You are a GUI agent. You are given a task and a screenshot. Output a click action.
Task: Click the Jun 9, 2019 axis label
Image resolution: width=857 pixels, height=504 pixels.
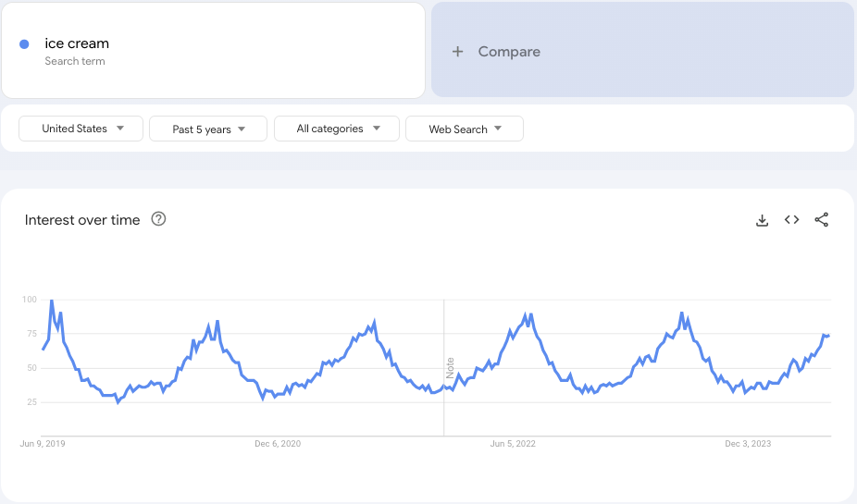43,444
